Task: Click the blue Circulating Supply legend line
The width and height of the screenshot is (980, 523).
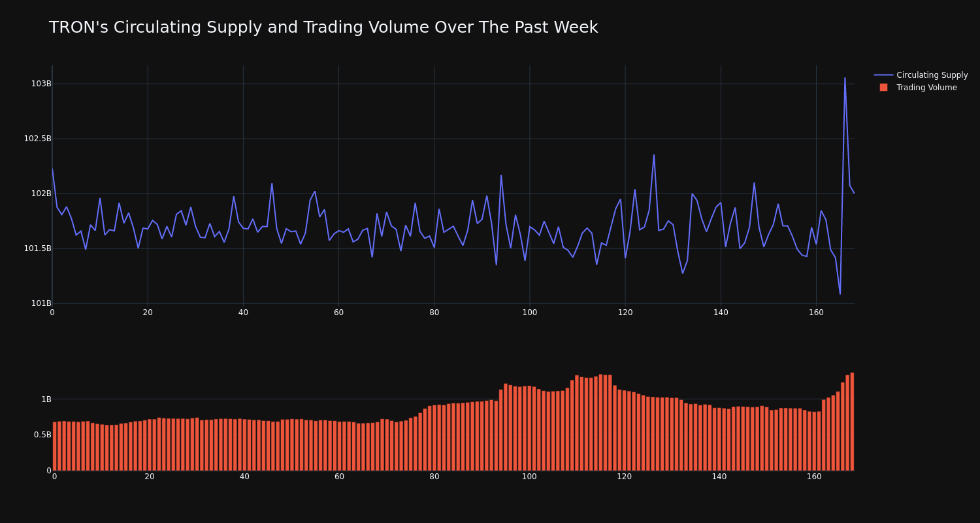Action: tap(883, 75)
